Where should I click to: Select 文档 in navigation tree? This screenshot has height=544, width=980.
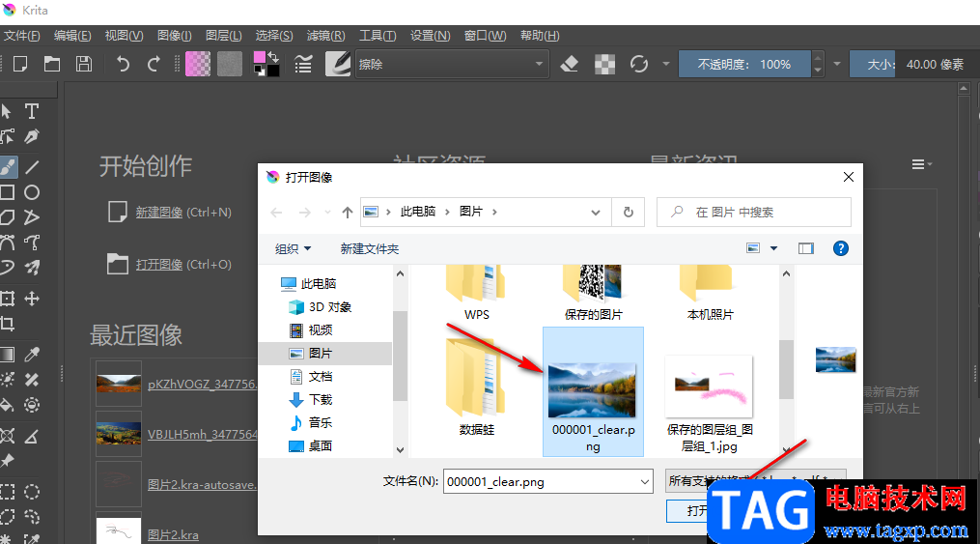311,377
